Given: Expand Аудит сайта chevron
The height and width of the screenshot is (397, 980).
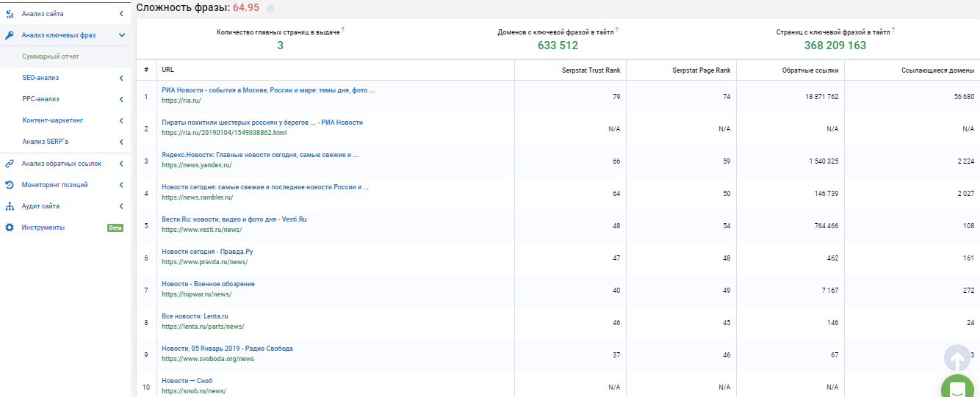Looking at the screenshot, I should pos(121,206).
